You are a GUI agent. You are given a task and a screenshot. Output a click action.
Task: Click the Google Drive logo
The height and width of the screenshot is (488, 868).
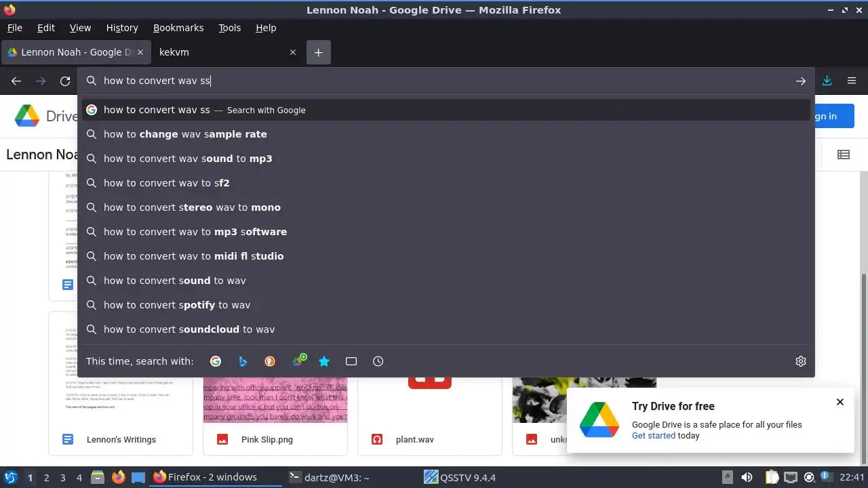tap(27, 116)
